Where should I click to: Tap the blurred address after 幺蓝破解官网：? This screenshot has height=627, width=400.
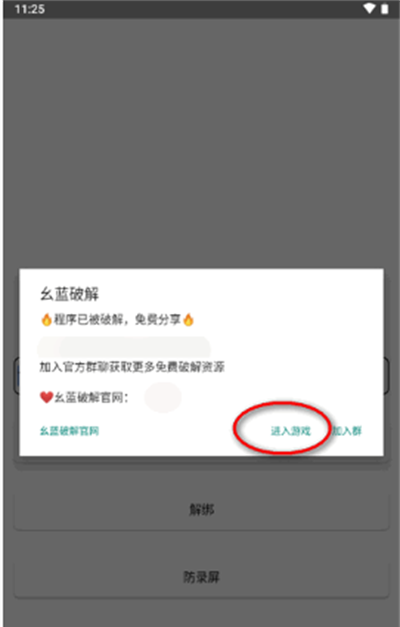(162, 397)
